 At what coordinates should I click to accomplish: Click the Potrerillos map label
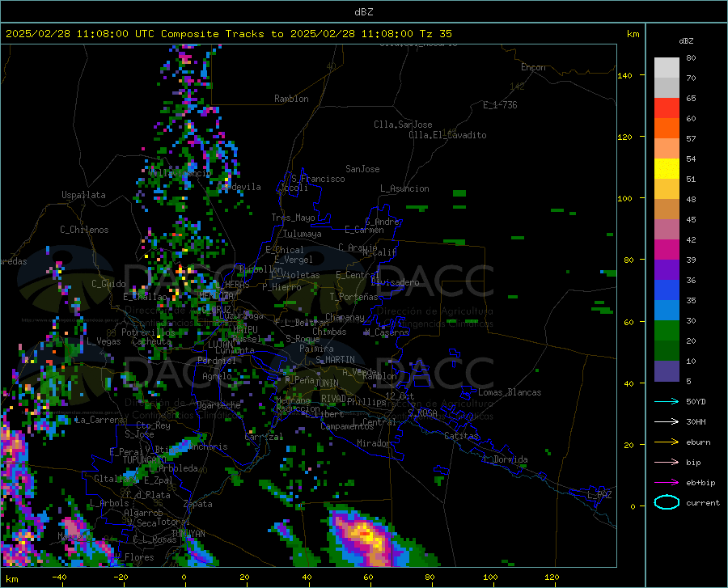click(148, 332)
